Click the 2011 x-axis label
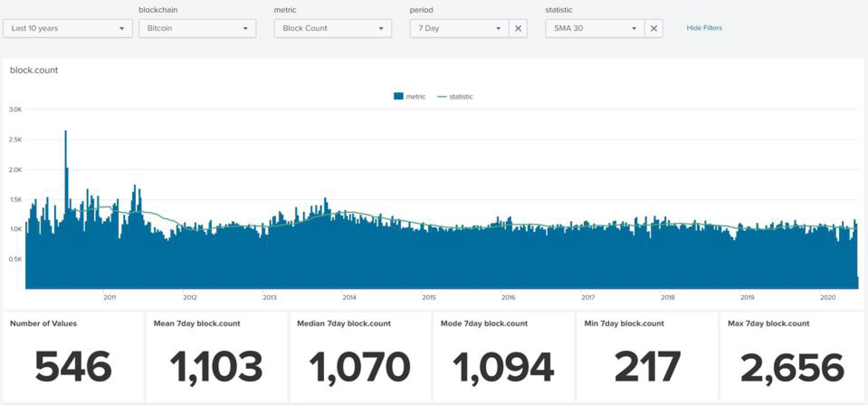 pos(110,298)
